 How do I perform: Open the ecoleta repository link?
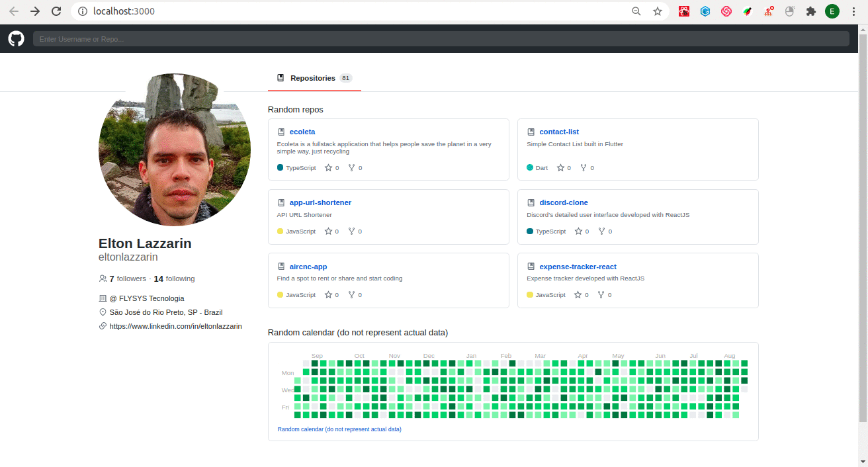pyautogui.click(x=302, y=132)
